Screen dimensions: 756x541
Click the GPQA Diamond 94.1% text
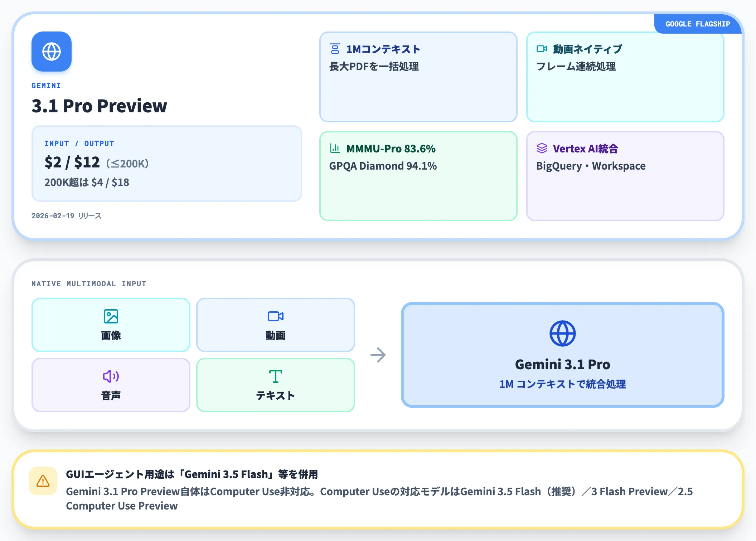click(383, 166)
